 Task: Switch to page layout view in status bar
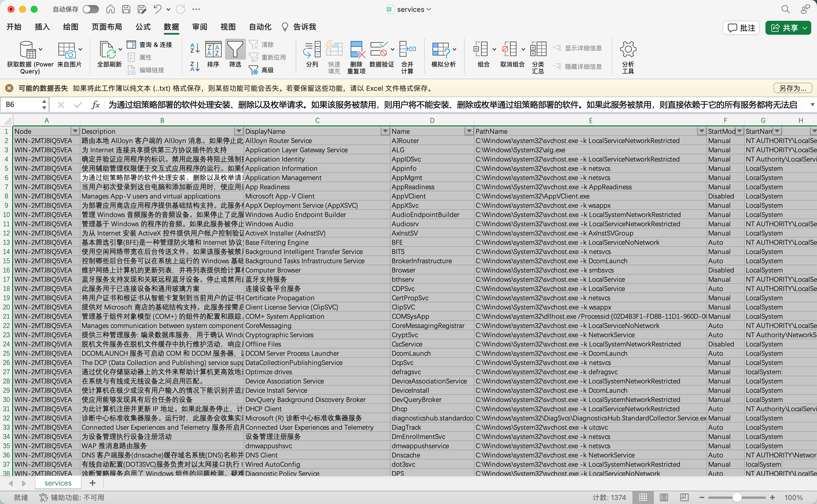point(664,497)
